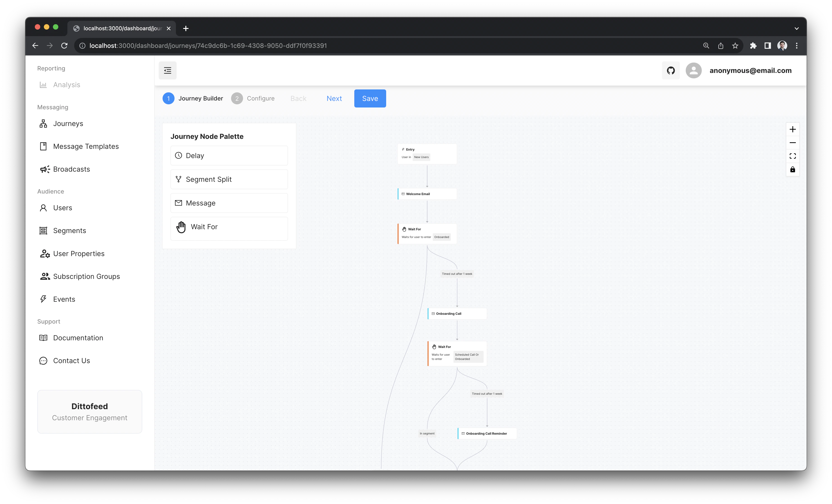Collapse the sidebar with the toolbar toggle

tap(168, 70)
